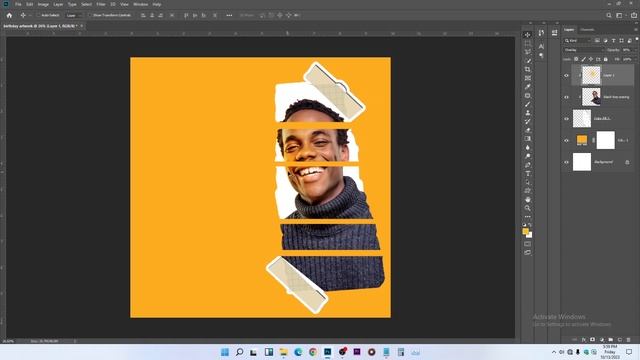Open the Layer menu
Viewport: 640px width, 360px height.
pos(58,4)
